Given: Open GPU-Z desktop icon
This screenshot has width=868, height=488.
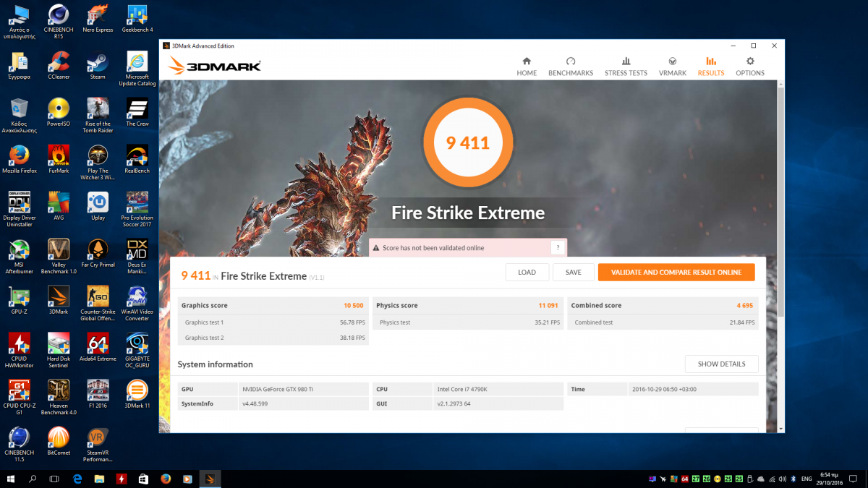Looking at the screenshot, I should (x=19, y=301).
